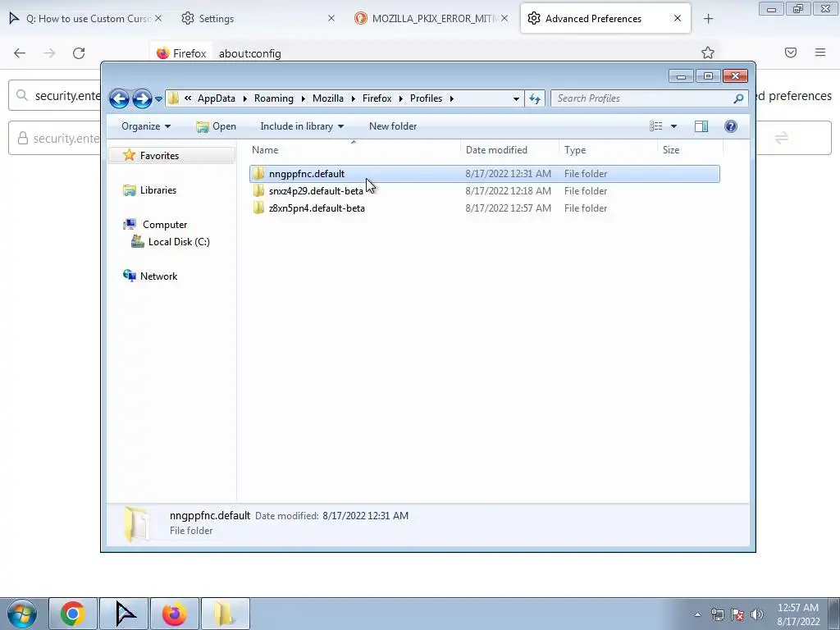Open the Include in library dropdown
Image resolution: width=840 pixels, height=630 pixels.
pyautogui.click(x=302, y=126)
